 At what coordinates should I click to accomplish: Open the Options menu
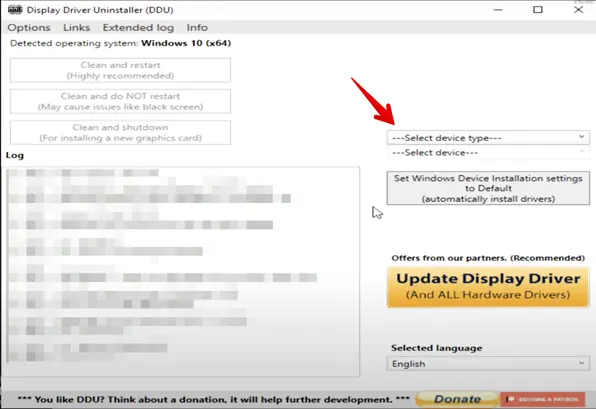point(29,27)
